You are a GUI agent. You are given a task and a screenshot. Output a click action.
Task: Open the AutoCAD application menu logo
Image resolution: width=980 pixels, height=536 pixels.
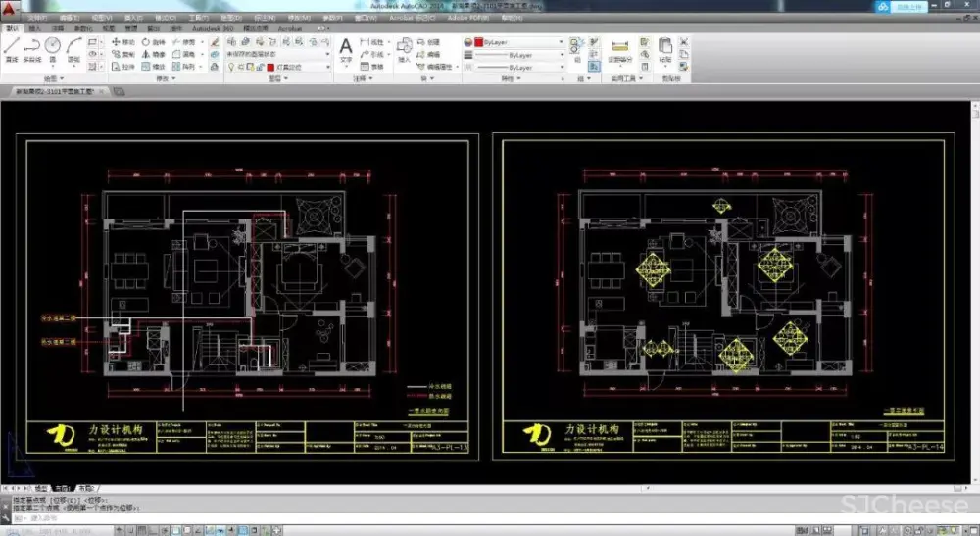10,8
